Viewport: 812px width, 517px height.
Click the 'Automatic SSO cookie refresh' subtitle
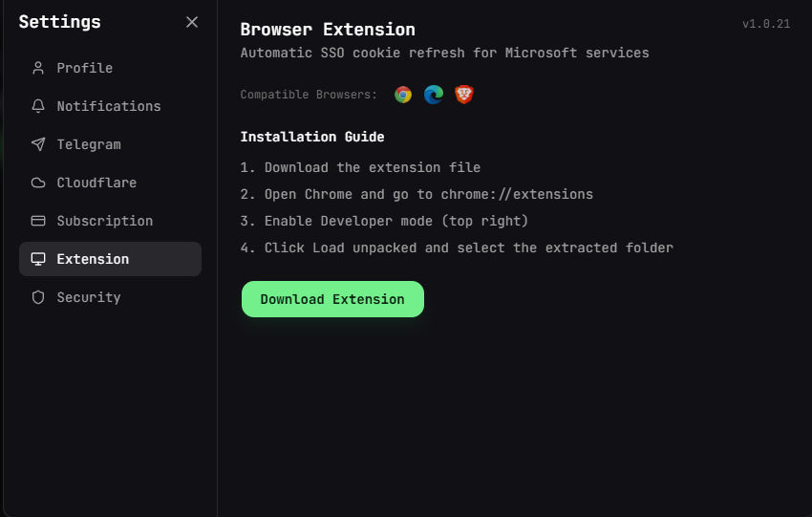point(444,53)
